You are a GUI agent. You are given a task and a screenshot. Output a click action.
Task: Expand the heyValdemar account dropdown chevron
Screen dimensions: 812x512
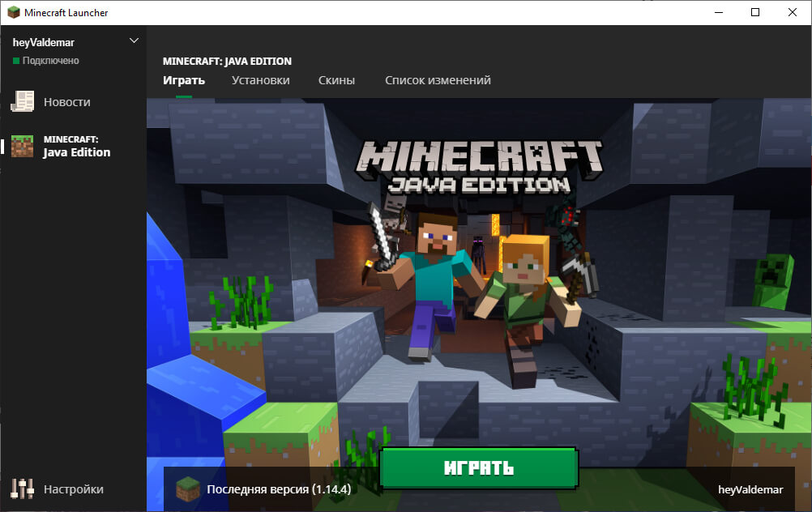(134, 41)
